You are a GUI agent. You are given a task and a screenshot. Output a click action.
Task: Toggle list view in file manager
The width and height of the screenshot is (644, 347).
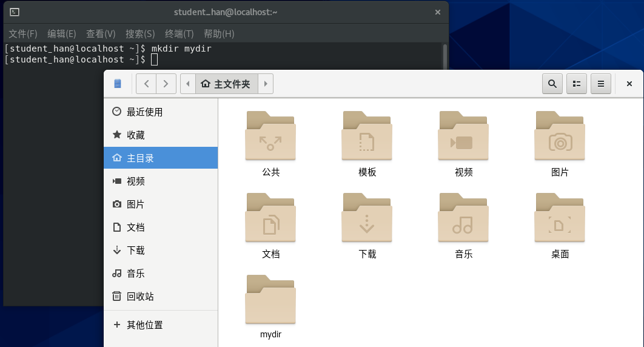(x=577, y=84)
